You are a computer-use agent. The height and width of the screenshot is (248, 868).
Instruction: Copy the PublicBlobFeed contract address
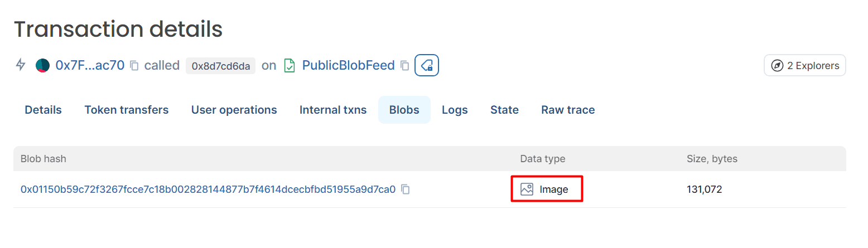405,66
